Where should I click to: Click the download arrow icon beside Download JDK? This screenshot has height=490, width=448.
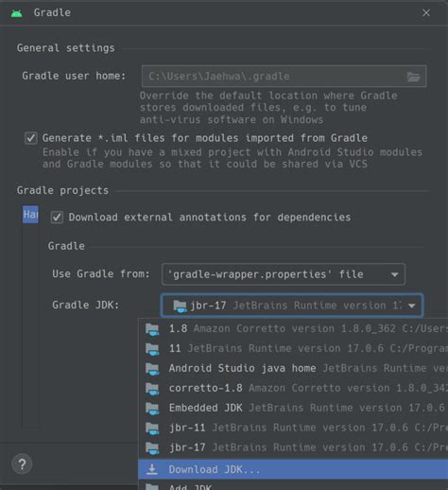pos(152,469)
